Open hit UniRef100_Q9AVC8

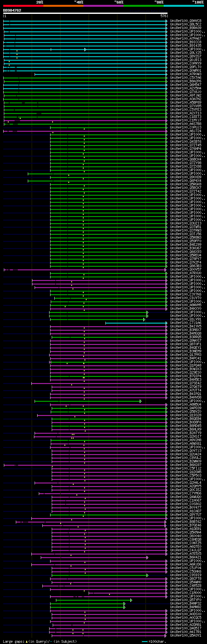(186, 21)
